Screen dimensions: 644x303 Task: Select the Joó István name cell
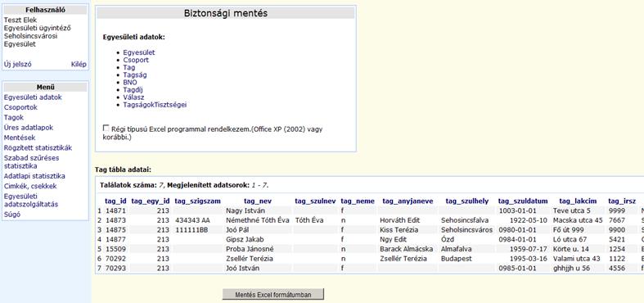pyautogui.click(x=244, y=268)
